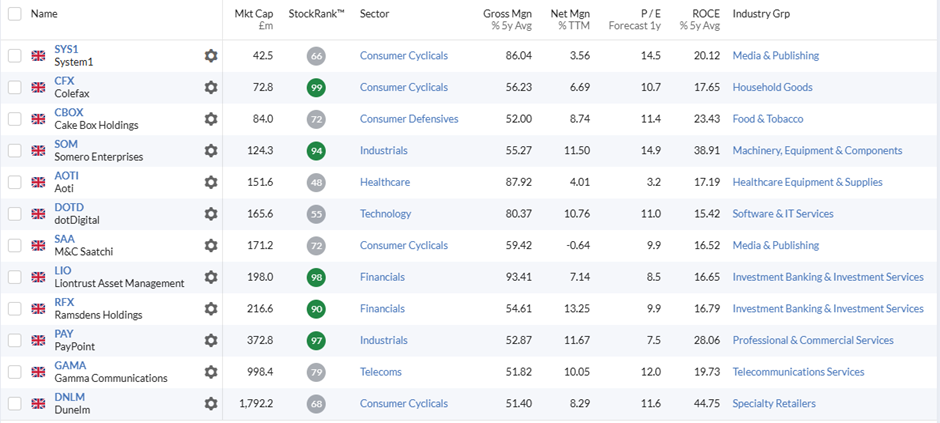Screen dimensions: 940x423
Task: Open the gear menu for Liontrust Asset Management
Action: pyautogui.click(x=210, y=277)
